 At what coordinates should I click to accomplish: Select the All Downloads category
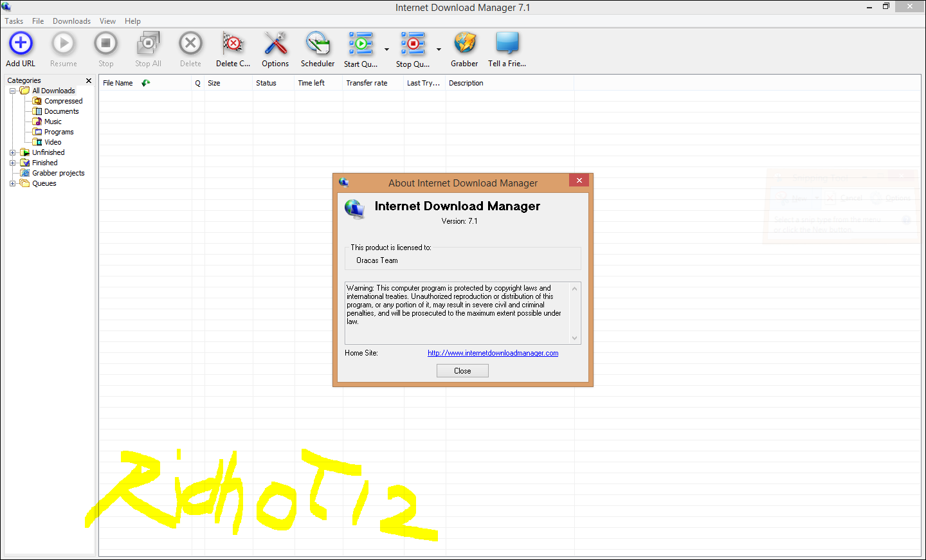53,91
